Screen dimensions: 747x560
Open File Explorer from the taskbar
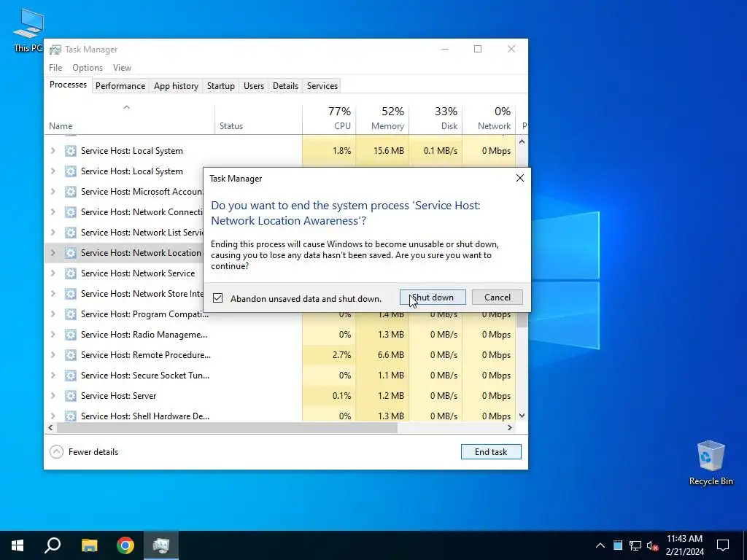(89, 545)
